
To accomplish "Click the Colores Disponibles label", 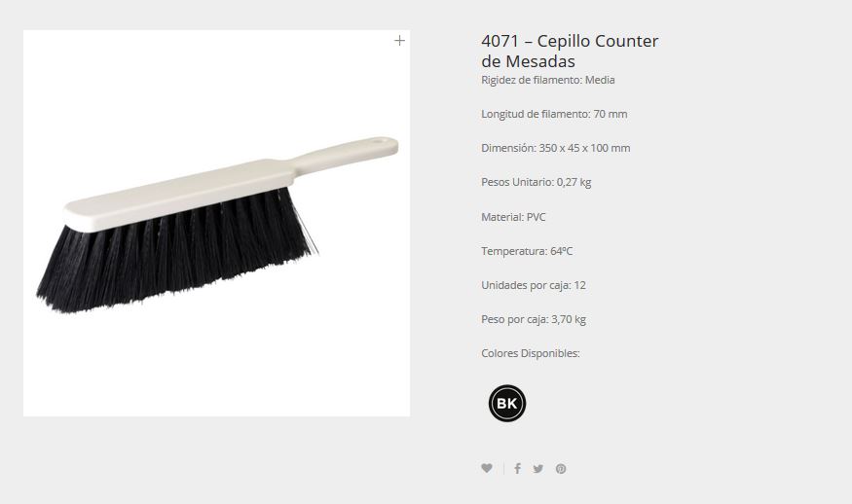I will coord(531,353).
